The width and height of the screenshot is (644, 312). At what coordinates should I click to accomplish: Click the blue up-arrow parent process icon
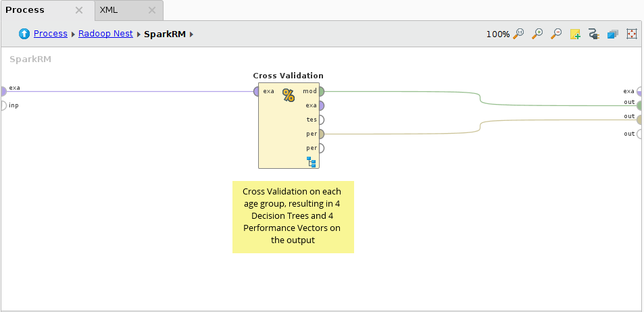tap(24, 33)
